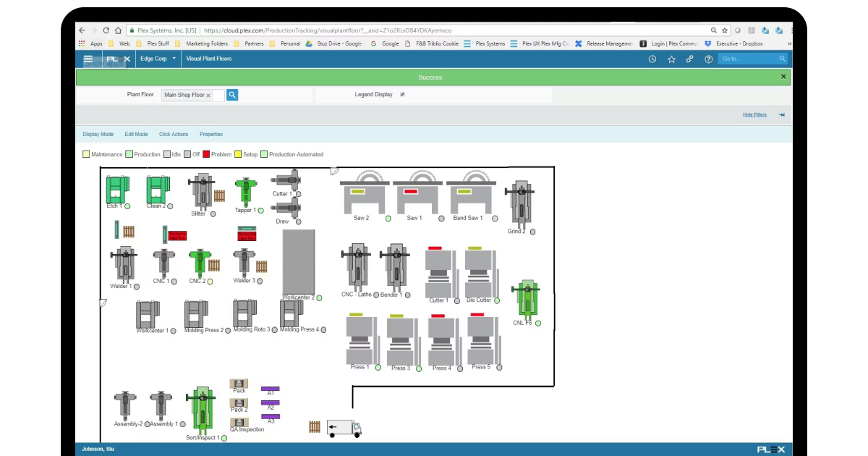Select the Welder 1 machine
The height and width of the screenshot is (456, 868).
coord(124,264)
